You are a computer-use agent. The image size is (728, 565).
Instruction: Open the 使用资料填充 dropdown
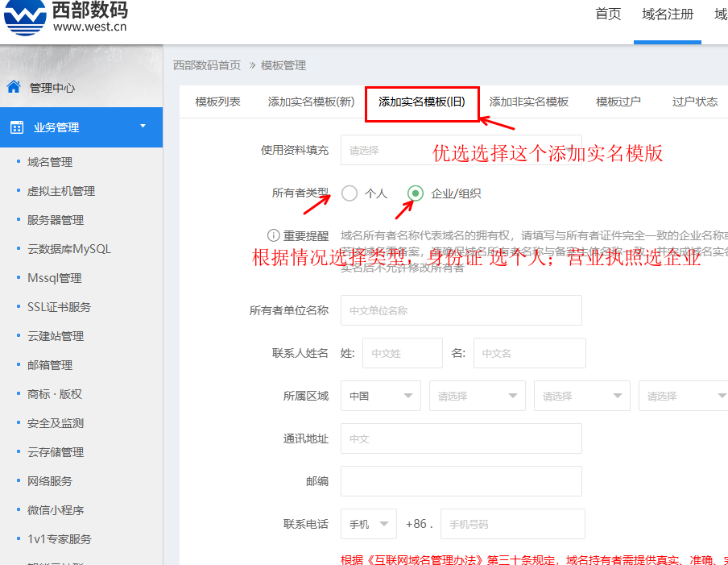coord(461,149)
